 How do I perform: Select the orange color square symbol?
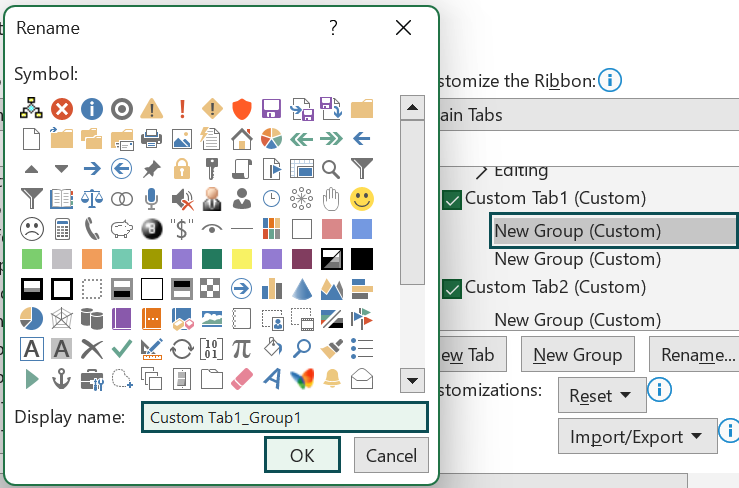click(x=91, y=259)
